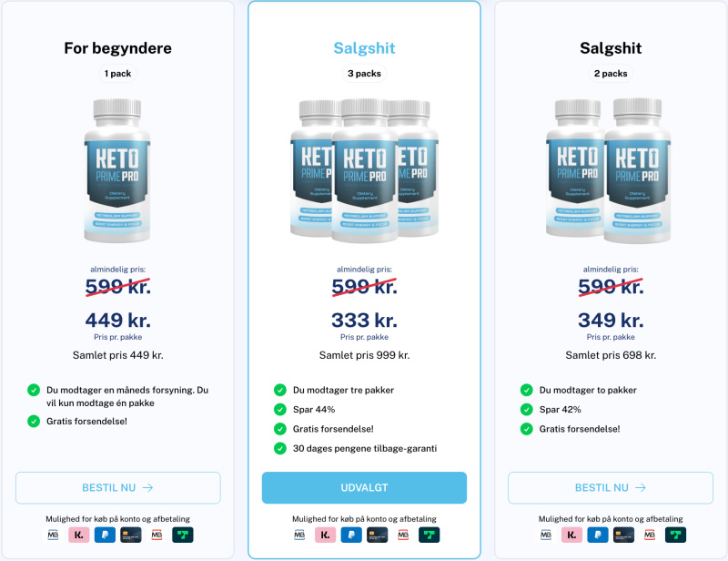Click the Klarna icon under For begyndere

pos(79,535)
